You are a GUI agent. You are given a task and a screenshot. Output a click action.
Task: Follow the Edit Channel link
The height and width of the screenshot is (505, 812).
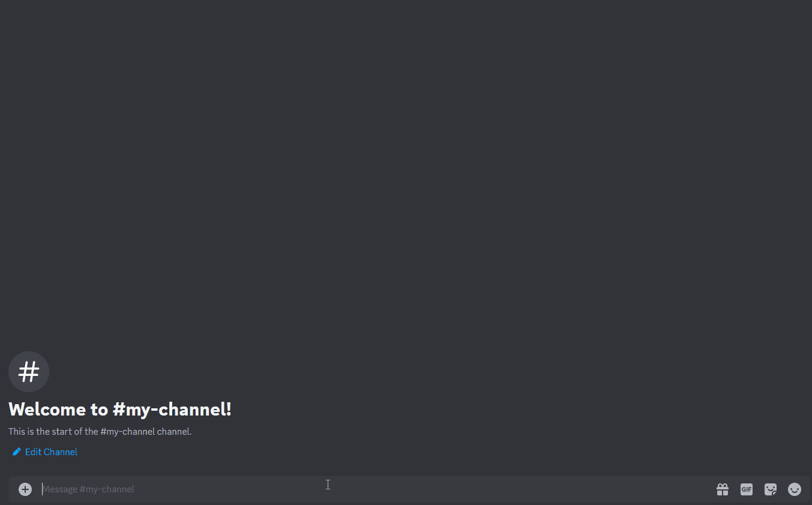45,452
